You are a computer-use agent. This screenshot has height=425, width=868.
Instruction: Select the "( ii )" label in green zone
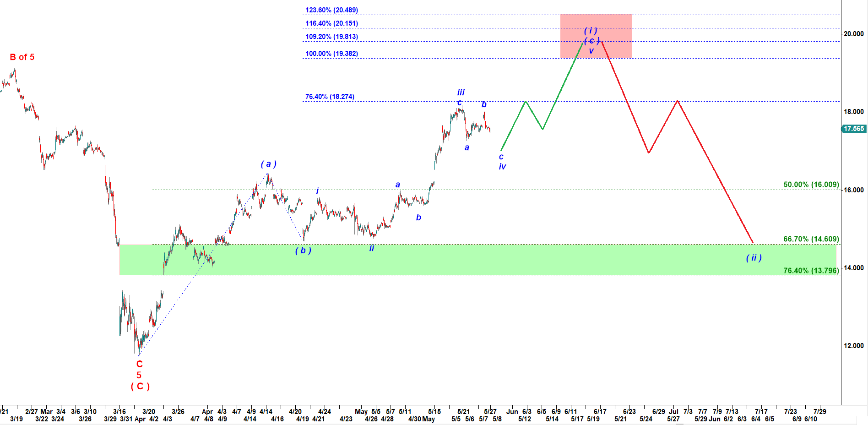pos(754,258)
